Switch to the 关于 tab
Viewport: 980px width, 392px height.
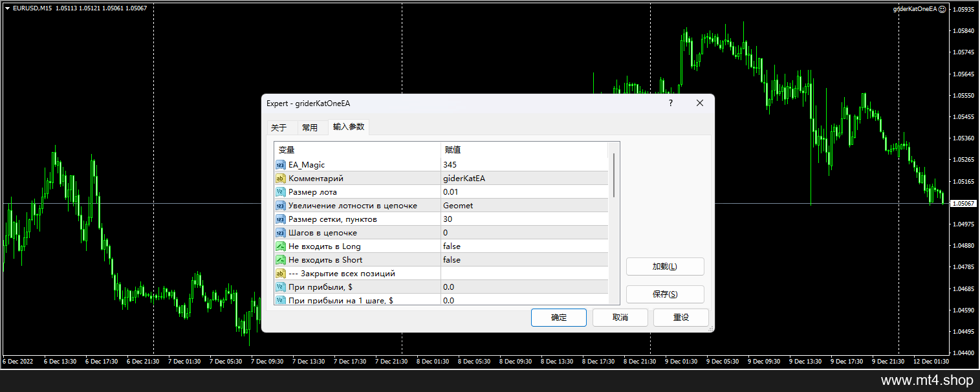click(x=279, y=127)
